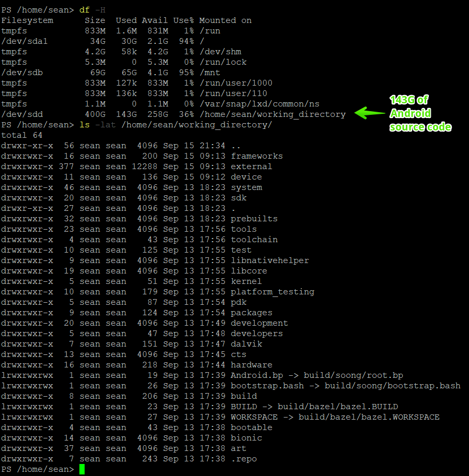Select 'pdk' directory name

(239, 302)
